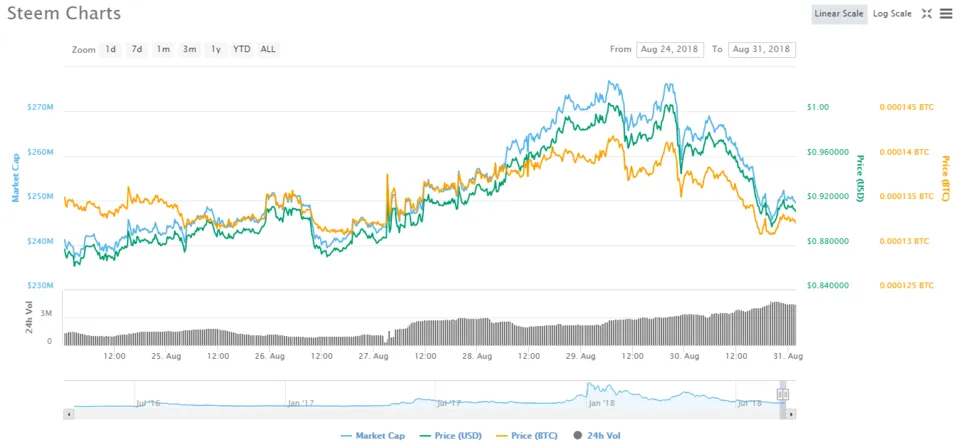The height and width of the screenshot is (448, 960).
Task: Click the $270M market cap axis label
Action: [x=40, y=107]
